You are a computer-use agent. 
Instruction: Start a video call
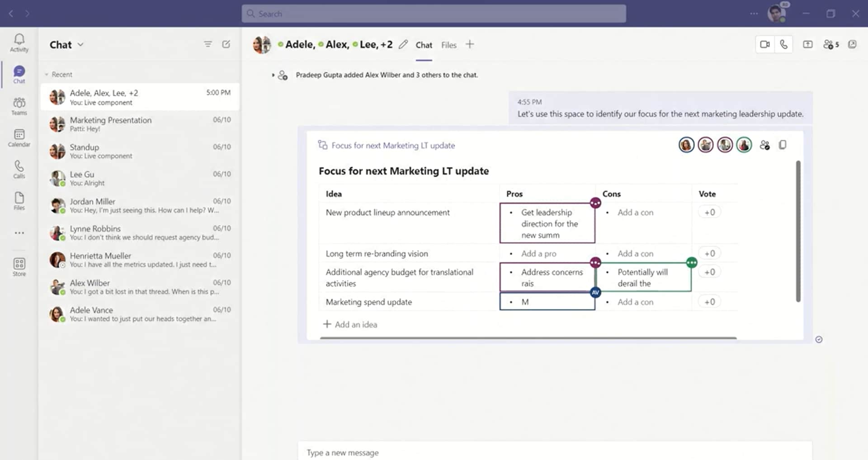pos(765,44)
